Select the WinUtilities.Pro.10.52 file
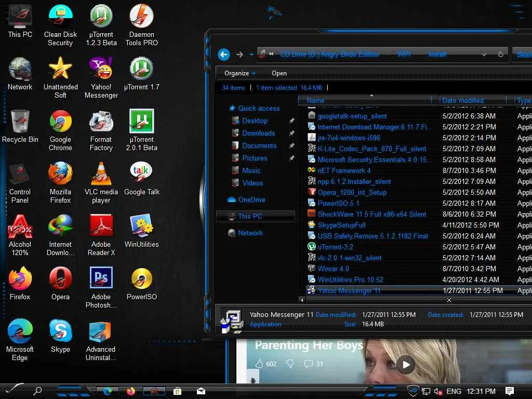 click(350, 280)
